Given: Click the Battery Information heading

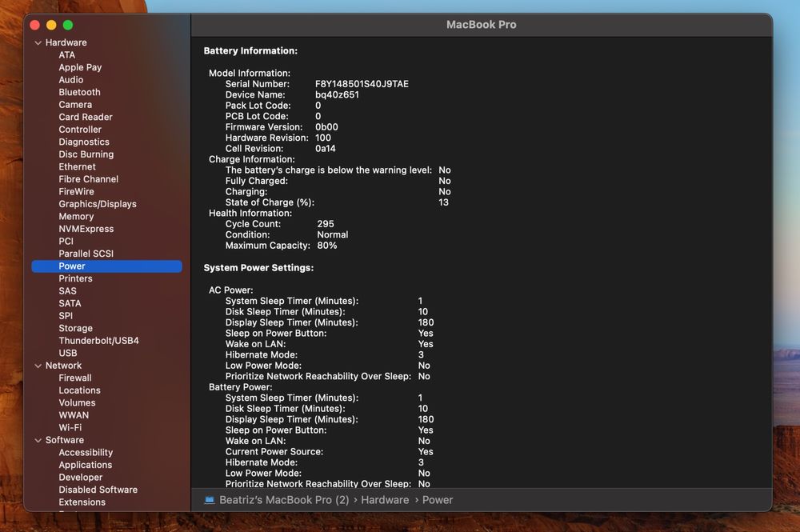Looking at the screenshot, I should [x=250, y=51].
